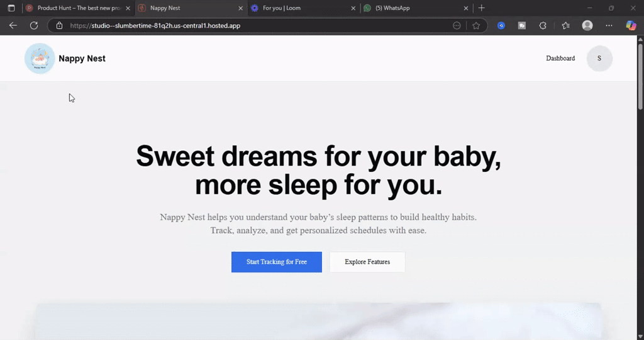
Task: Click the ellipsis icon in the address bar
Action: (457, 25)
